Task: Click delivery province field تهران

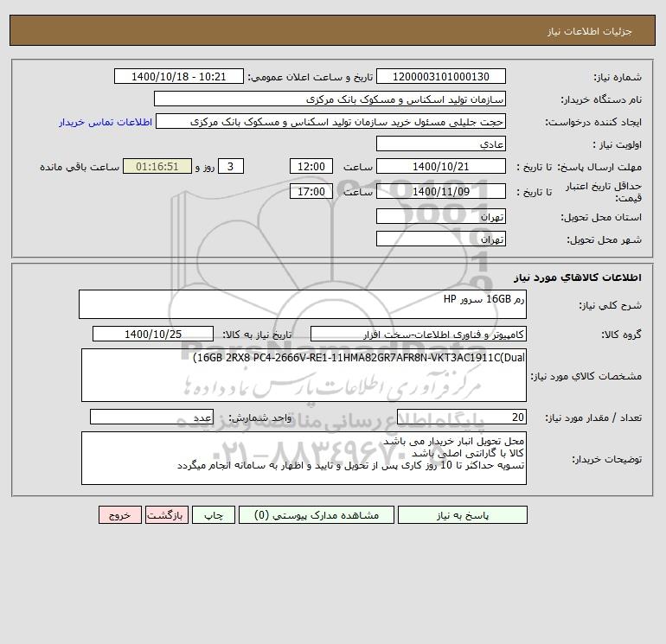Action: point(441,216)
